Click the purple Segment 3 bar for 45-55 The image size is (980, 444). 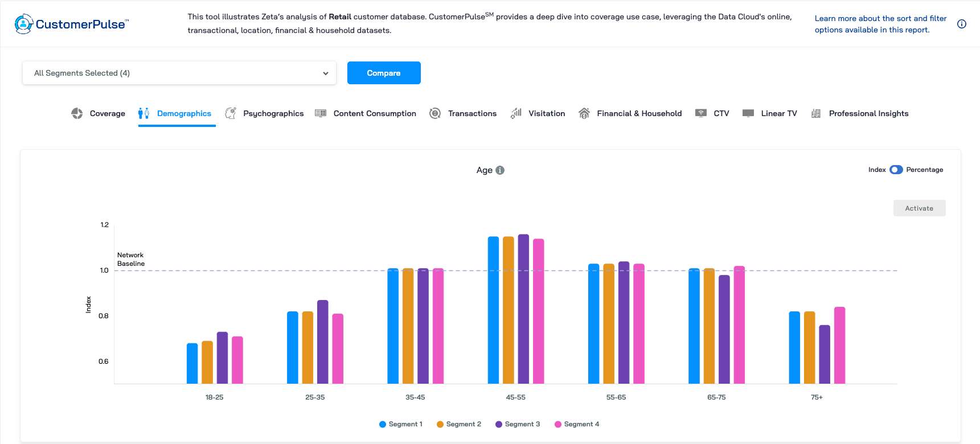click(523, 309)
